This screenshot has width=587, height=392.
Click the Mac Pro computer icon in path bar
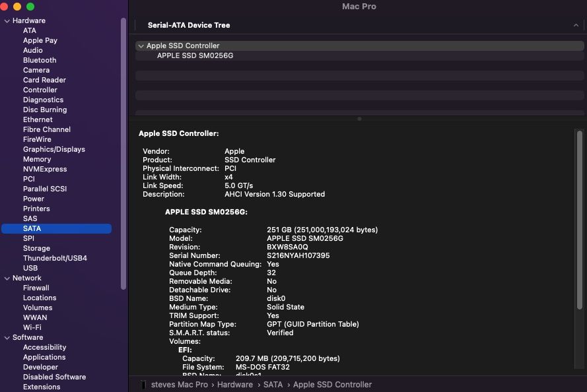pyautogui.click(x=143, y=385)
